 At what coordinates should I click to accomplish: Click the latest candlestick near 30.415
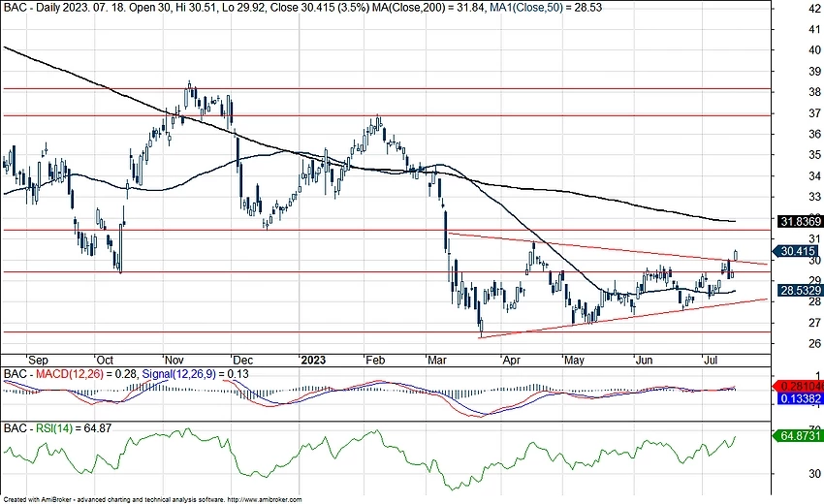[x=736, y=255]
